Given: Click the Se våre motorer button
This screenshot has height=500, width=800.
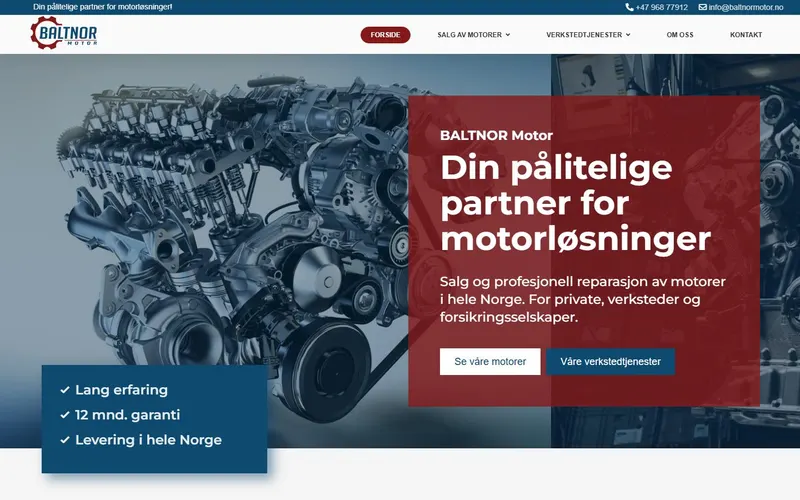Looking at the screenshot, I should [x=490, y=362].
